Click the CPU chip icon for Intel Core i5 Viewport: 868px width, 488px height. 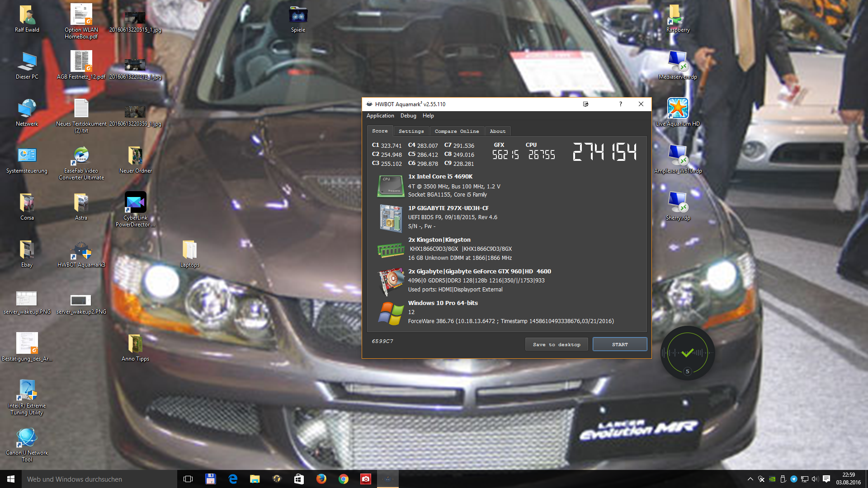pyautogui.click(x=390, y=186)
